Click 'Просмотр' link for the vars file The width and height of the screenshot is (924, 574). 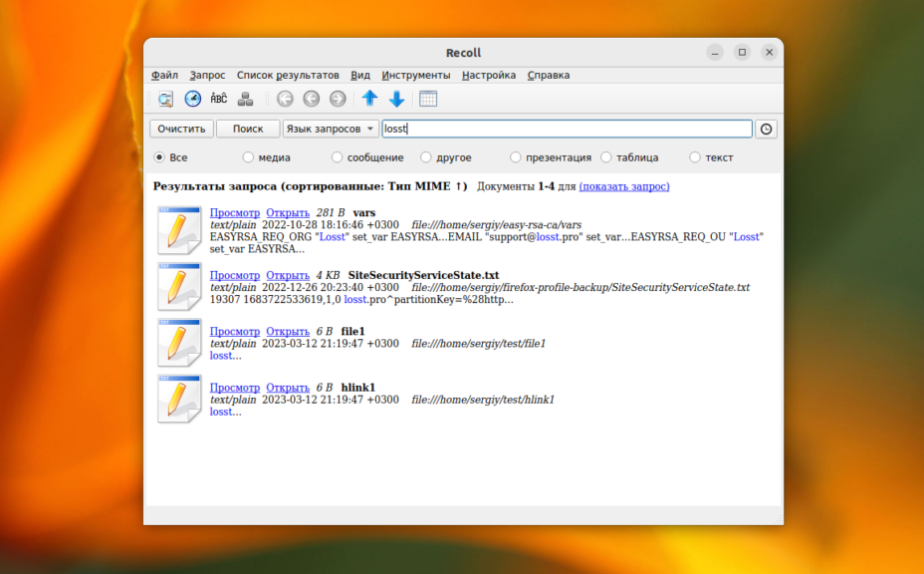pyautogui.click(x=234, y=213)
